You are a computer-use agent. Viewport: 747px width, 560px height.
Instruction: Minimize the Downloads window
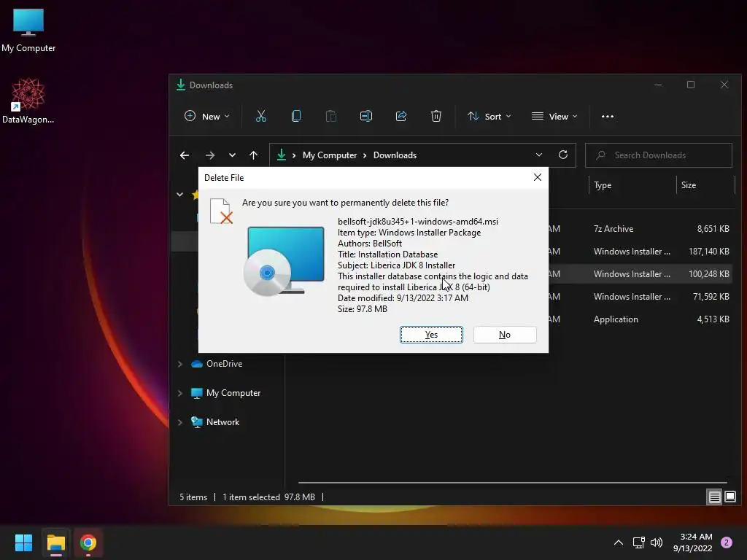click(x=658, y=85)
